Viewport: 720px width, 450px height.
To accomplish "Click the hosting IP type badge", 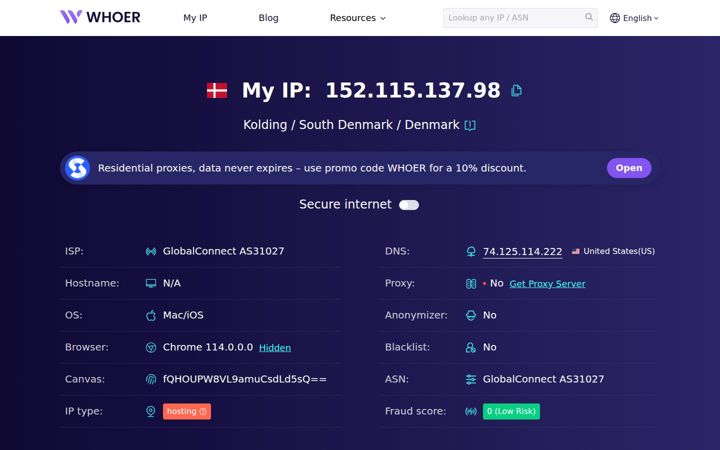I will [x=187, y=411].
